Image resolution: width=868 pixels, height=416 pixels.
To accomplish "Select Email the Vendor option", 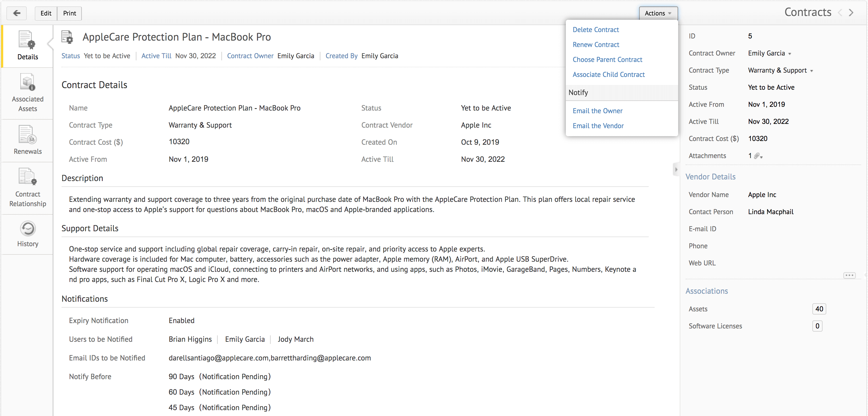I will pos(598,125).
